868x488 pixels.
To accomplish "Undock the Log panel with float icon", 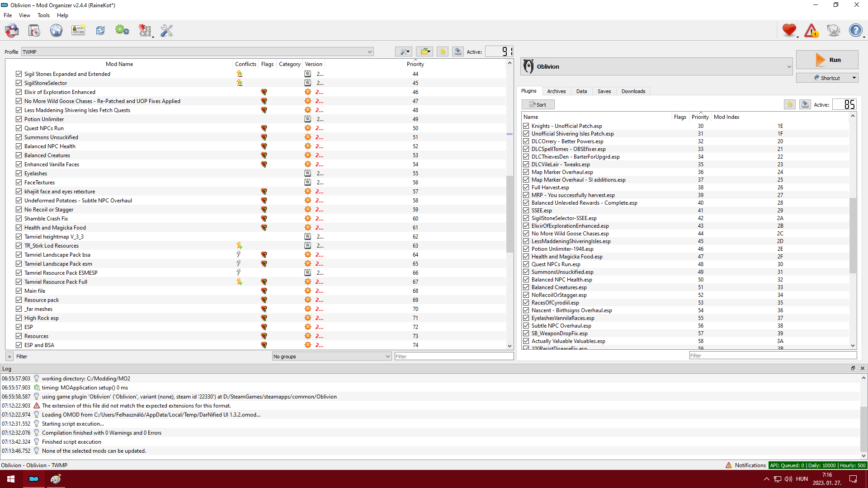I will [x=853, y=368].
